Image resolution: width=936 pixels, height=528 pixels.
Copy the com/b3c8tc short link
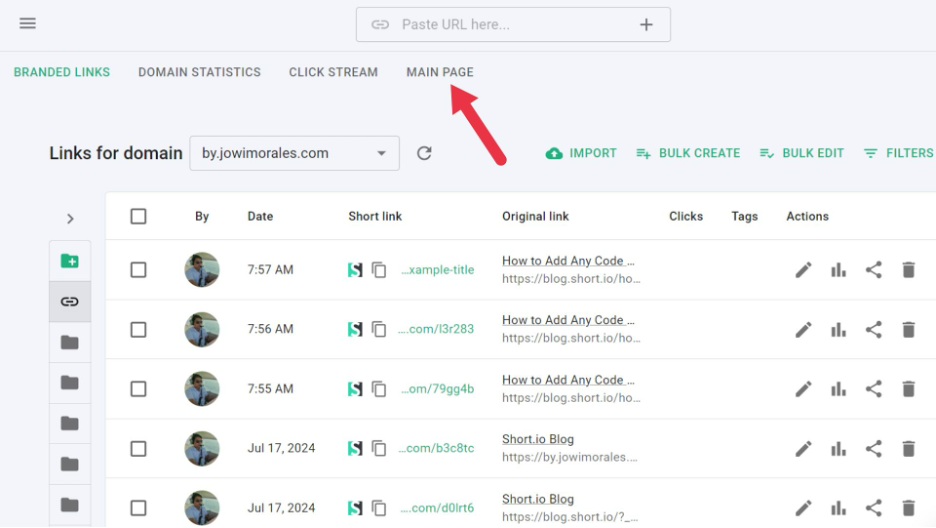[x=379, y=448]
